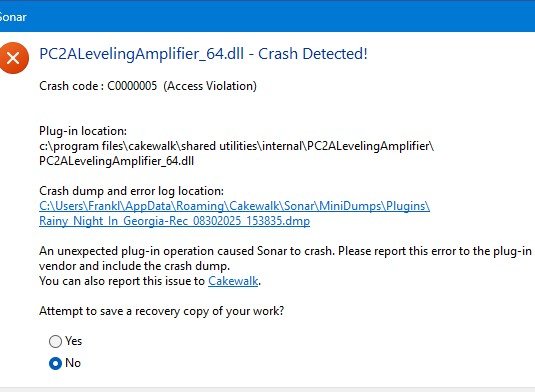Click the red error X icon
Screen dimensions: 535x392
point(14,58)
